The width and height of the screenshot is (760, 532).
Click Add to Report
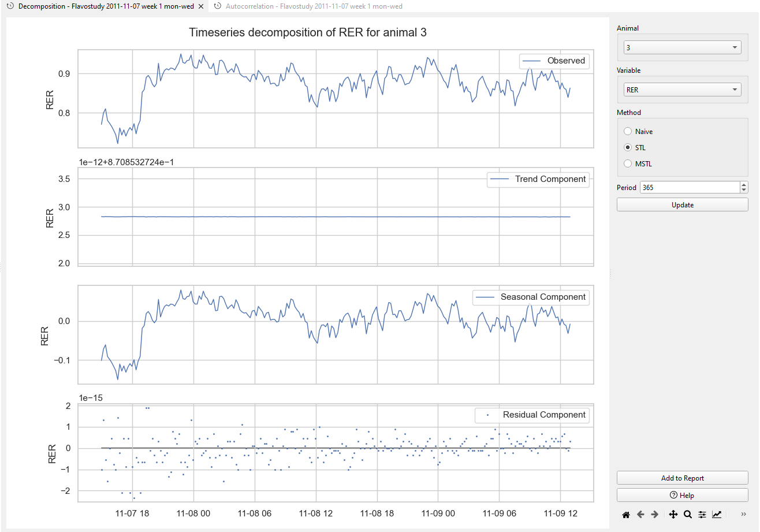[x=682, y=478]
